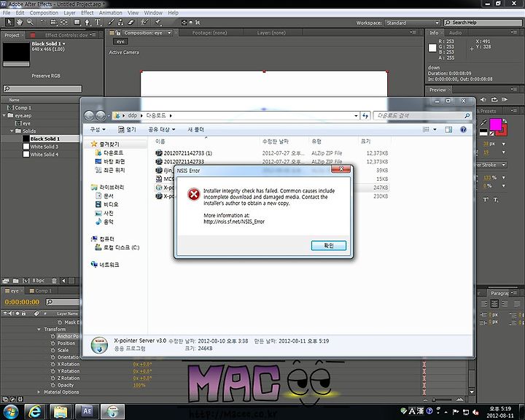Screen dimensions: 525x420
Task: Select the Pan Behind anchor point tool
Action: 64,22
